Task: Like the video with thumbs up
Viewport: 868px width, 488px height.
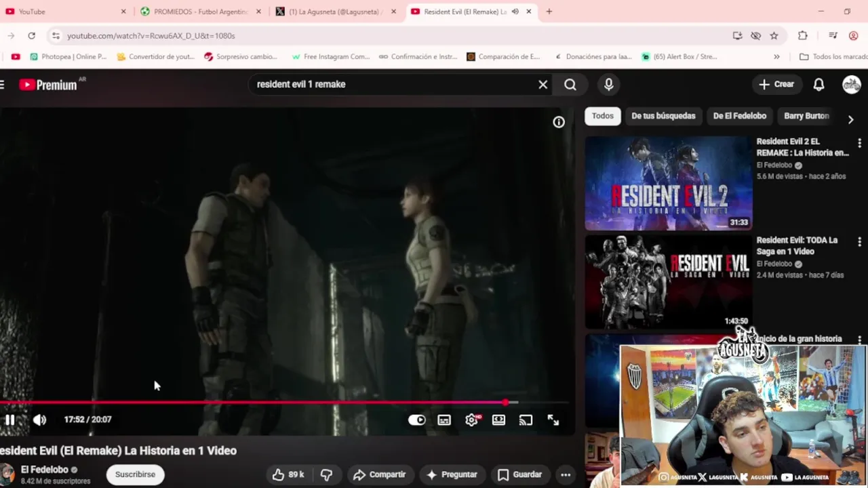Action: click(x=288, y=474)
